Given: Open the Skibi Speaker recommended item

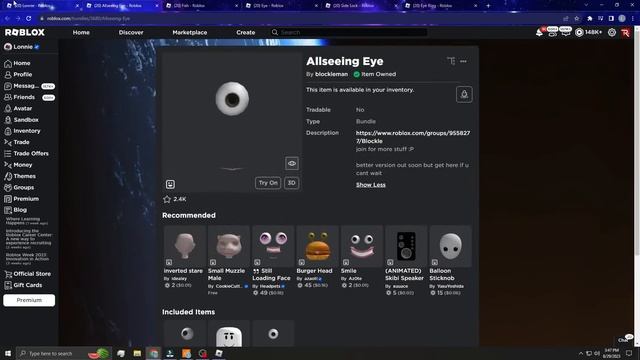Looking at the screenshot, I should click(x=406, y=260).
